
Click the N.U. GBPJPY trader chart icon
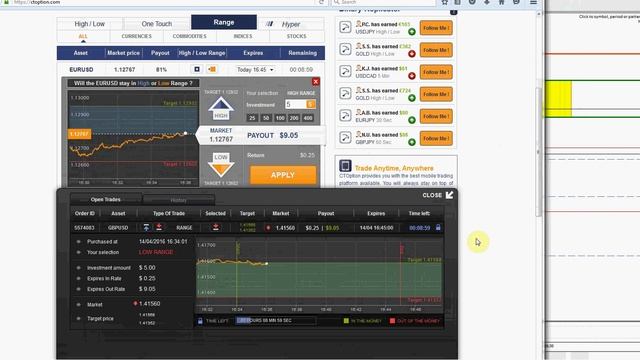[345, 138]
